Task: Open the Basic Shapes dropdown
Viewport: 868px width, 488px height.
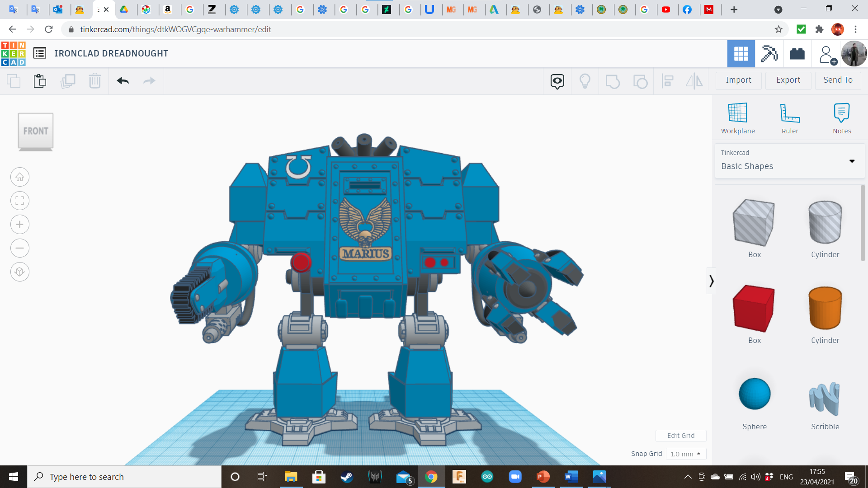Action: click(852, 161)
